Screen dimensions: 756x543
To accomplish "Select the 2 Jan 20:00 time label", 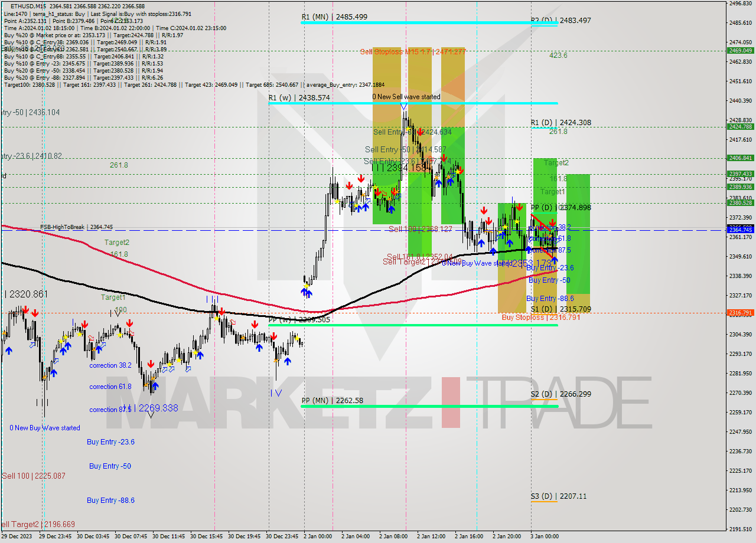I will tap(507, 537).
